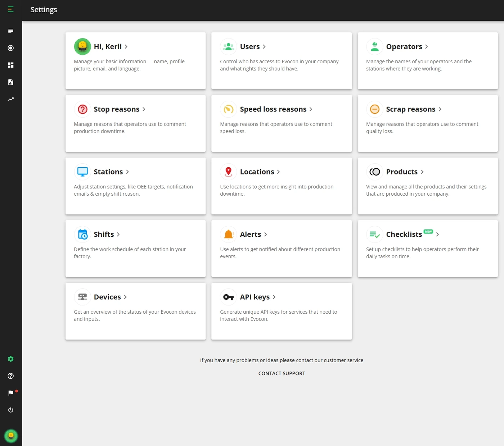Open the reports document icon in sidebar
Viewport: 504px width, 446px height.
pos(11,82)
